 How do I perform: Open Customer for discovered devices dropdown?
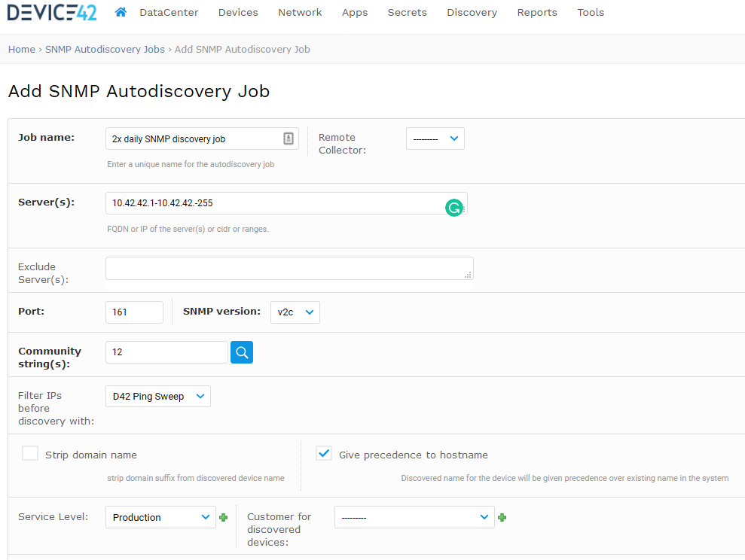(x=414, y=517)
